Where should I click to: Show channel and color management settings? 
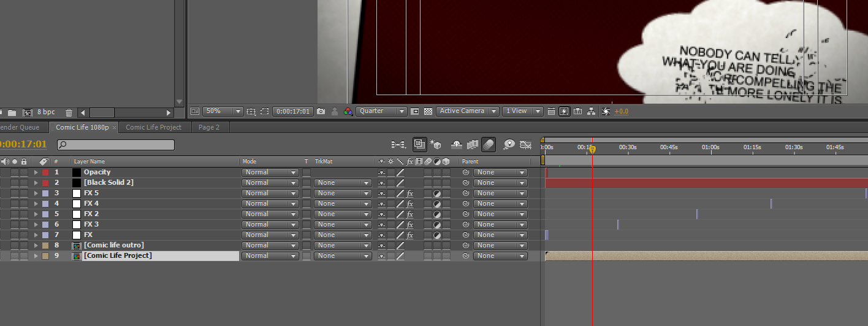(x=348, y=111)
